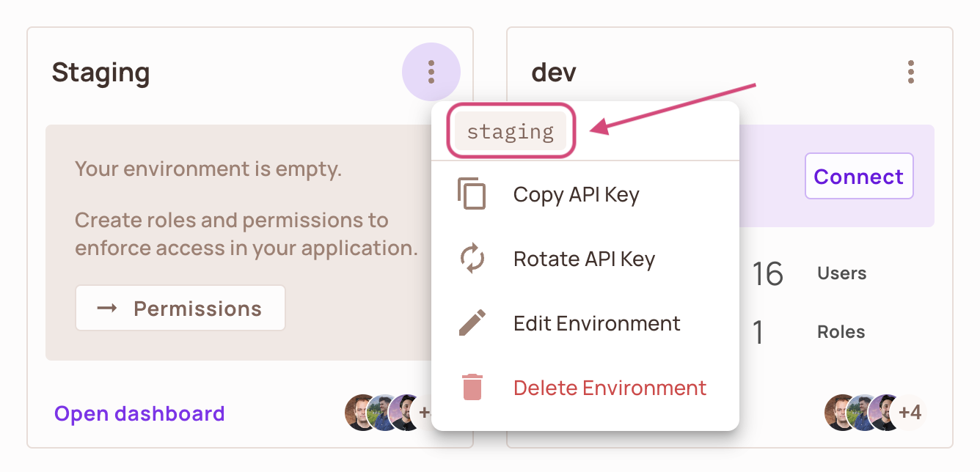
Task: Open the dev card three-dot menu
Action: click(x=911, y=71)
